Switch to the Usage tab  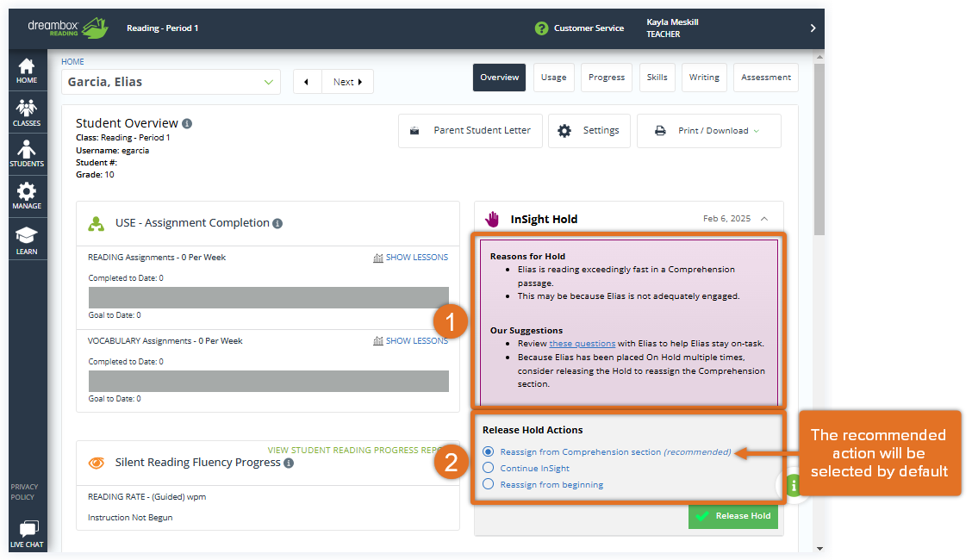point(553,78)
